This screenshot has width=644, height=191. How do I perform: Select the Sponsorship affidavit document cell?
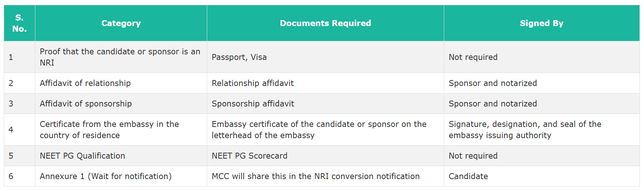253,104
